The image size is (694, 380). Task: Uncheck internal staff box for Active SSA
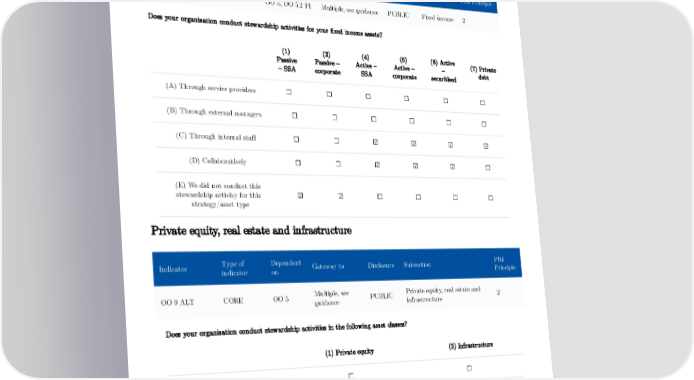(x=375, y=142)
